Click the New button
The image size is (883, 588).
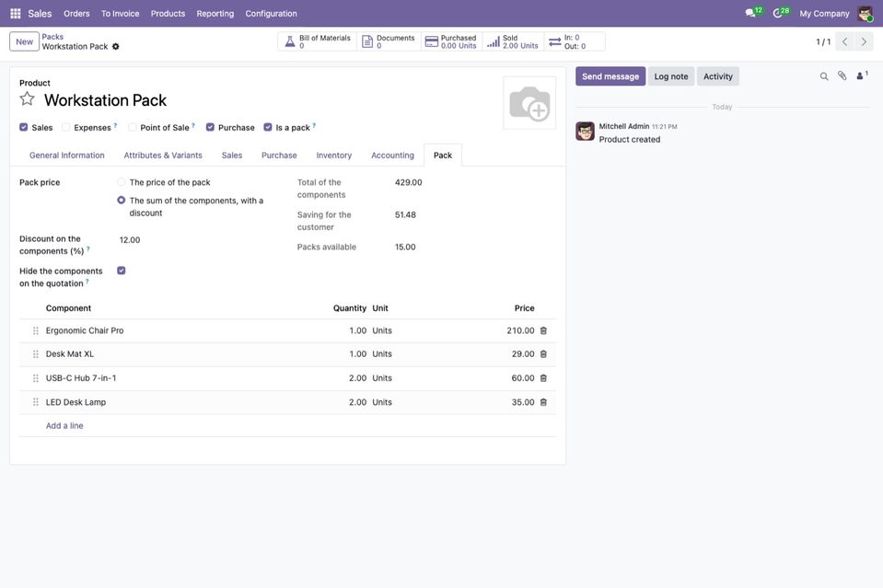pyautogui.click(x=24, y=41)
